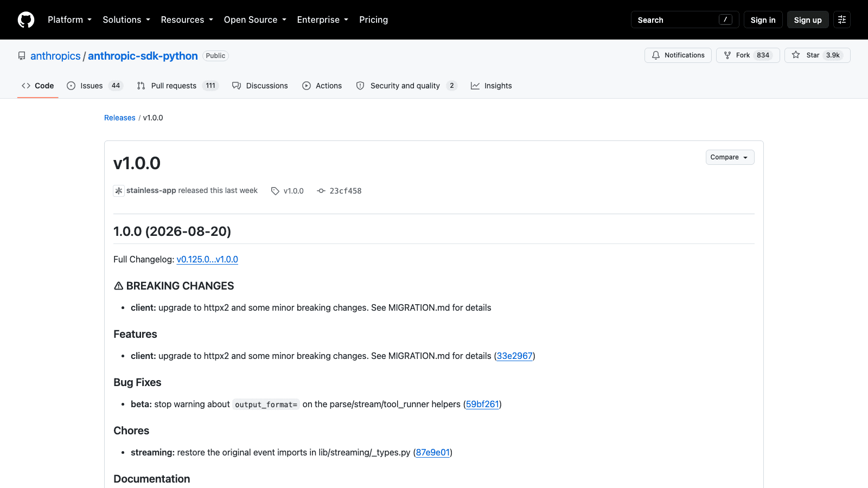This screenshot has height=488, width=868.
Task: Click the Chores heading
Action: point(131,431)
